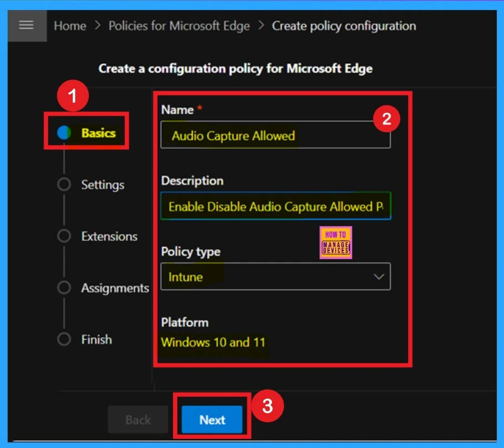
Task: Click Create policy configuration breadcrumb
Action: (x=344, y=26)
